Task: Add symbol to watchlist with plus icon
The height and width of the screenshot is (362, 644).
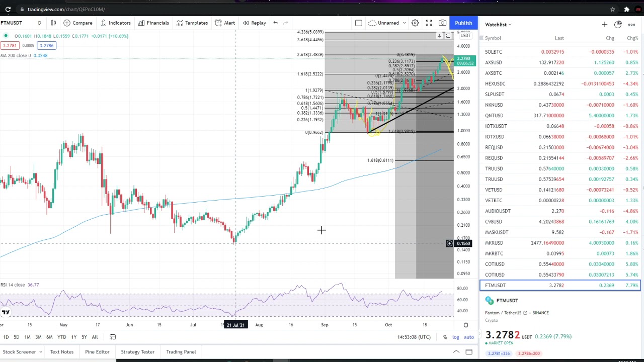Action: (604, 24)
